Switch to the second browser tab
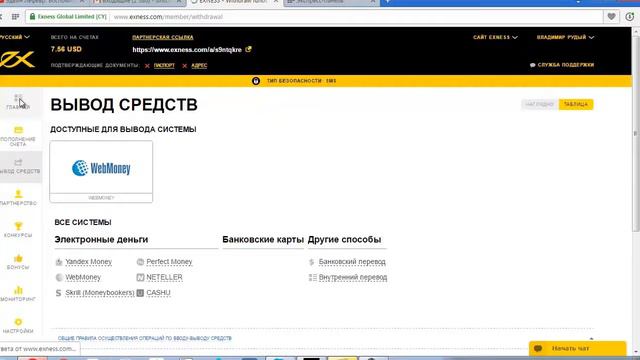Image resolution: width=640 pixels, height=360 pixels. click(137, 2)
